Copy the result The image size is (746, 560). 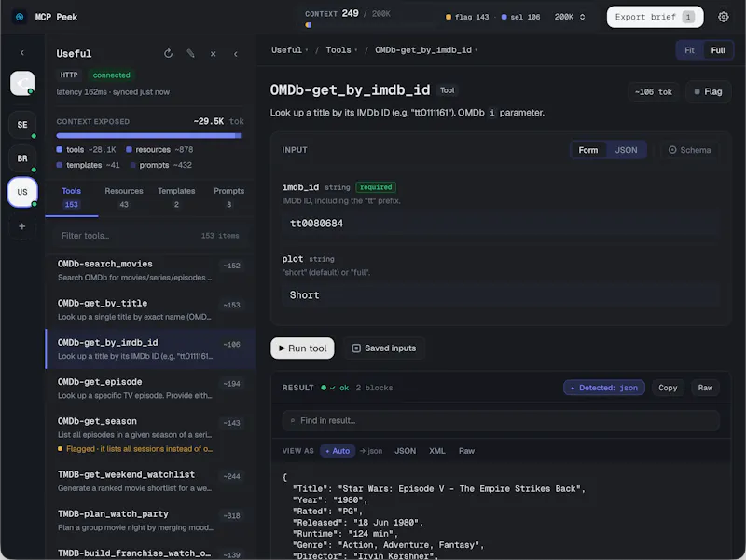[668, 388]
